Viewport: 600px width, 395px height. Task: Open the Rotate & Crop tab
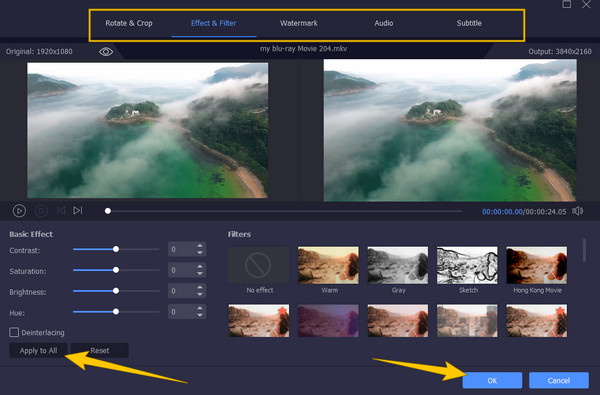point(129,23)
